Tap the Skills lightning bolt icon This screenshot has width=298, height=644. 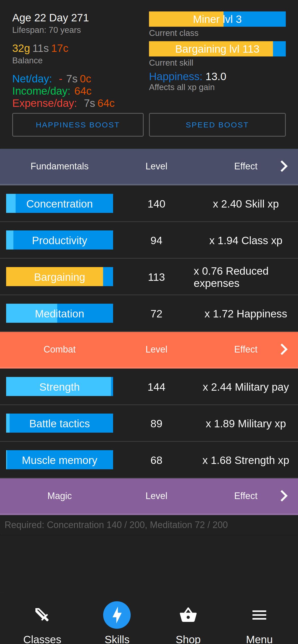(117, 615)
